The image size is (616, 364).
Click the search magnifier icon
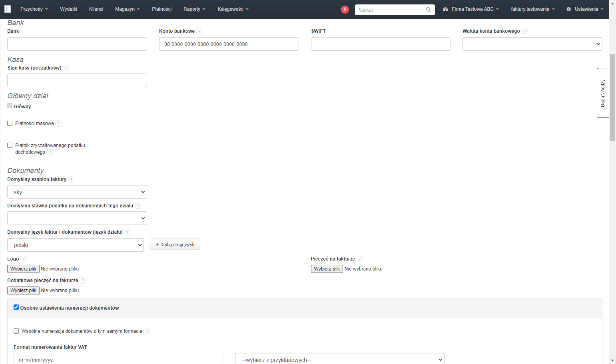click(429, 10)
